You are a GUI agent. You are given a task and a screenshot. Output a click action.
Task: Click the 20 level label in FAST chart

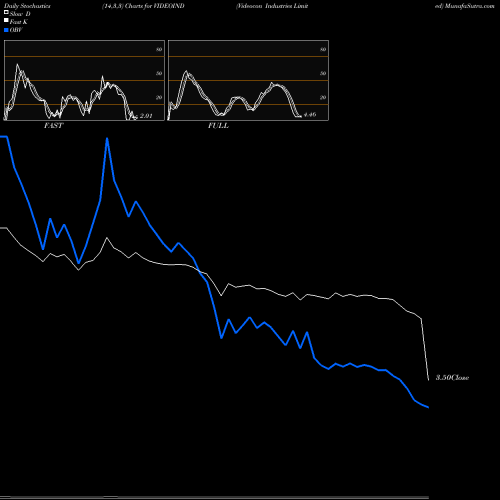coord(159,97)
